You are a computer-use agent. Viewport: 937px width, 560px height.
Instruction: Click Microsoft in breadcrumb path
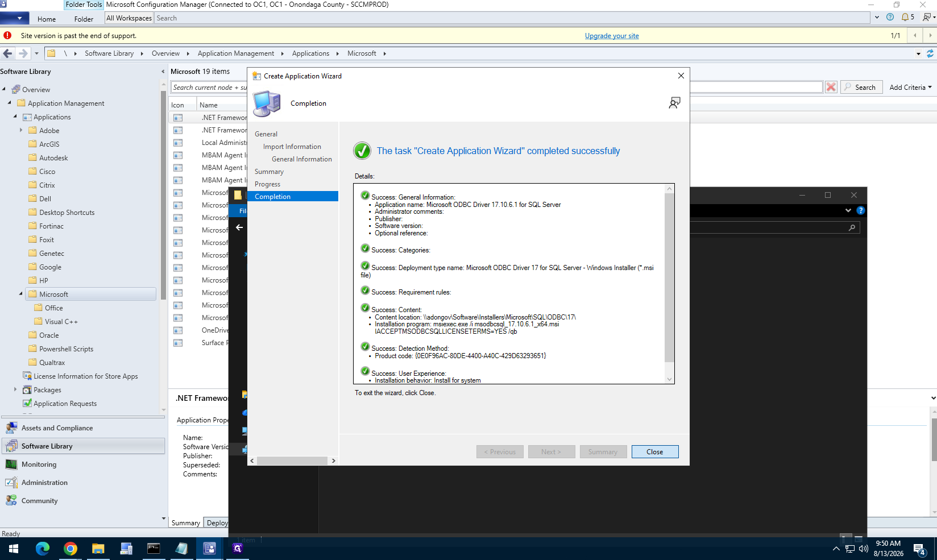point(362,53)
